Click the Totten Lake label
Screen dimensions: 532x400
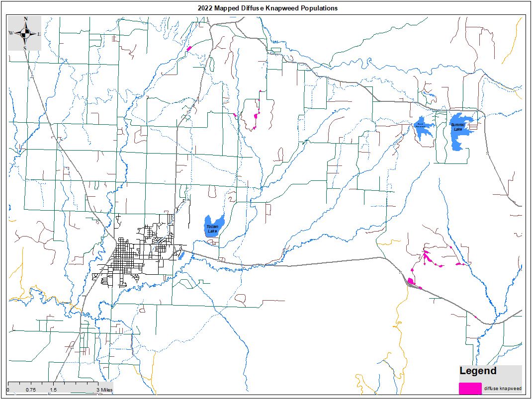pyautogui.click(x=212, y=229)
